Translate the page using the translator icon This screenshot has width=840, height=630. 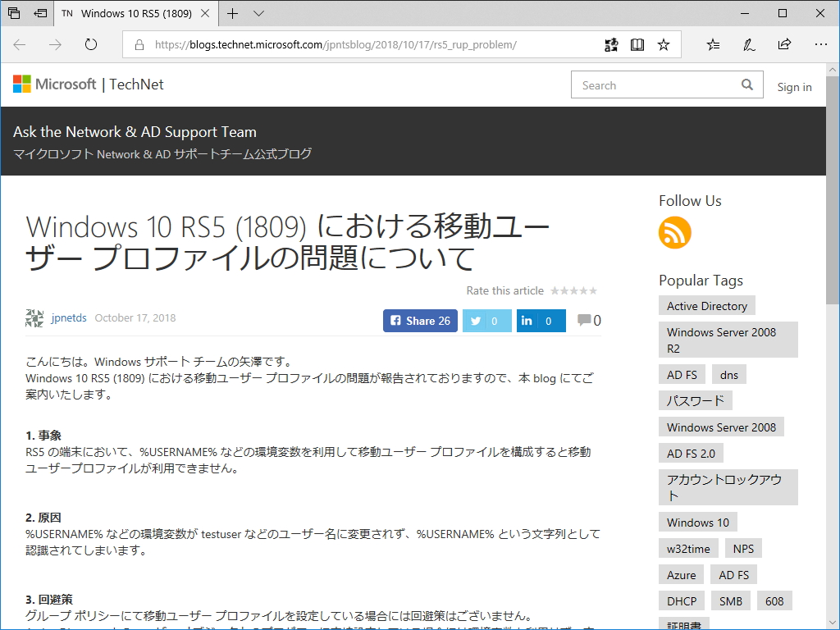(611, 44)
